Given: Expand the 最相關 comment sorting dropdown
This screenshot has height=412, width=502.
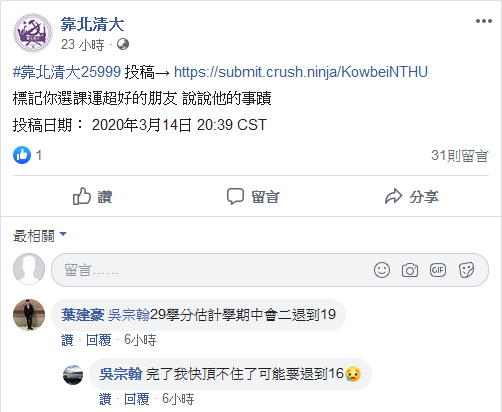Looking at the screenshot, I should point(40,236).
